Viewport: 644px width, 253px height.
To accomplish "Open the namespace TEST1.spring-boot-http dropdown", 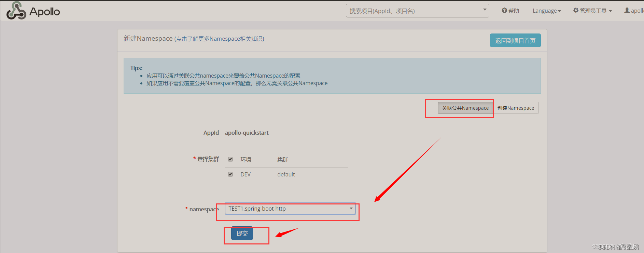I will (290, 209).
